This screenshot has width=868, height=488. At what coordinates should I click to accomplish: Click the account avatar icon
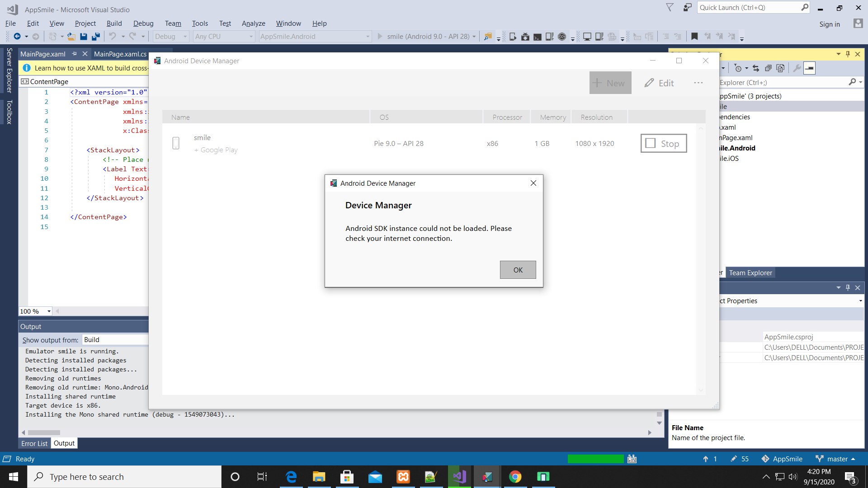[x=858, y=23]
